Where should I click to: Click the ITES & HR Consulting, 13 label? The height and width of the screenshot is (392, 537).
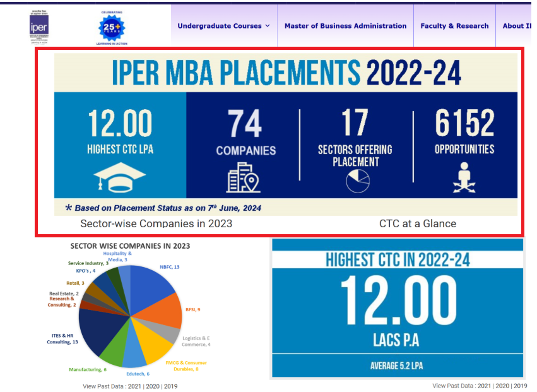click(x=62, y=338)
